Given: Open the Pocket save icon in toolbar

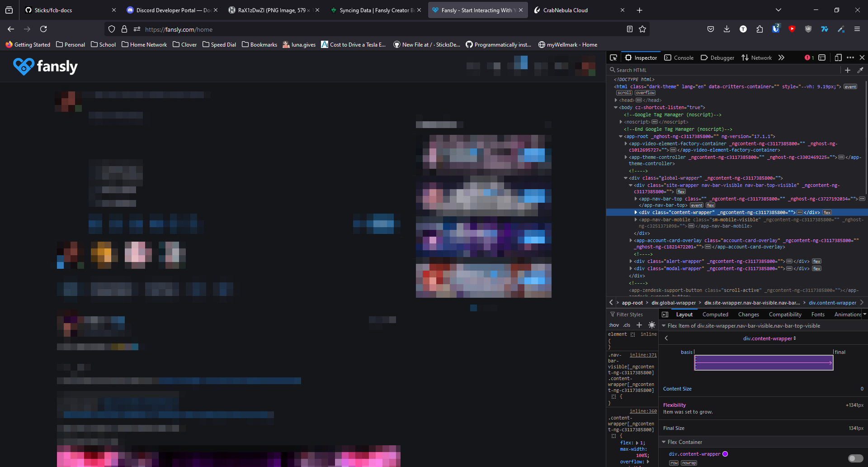Looking at the screenshot, I should 710,29.
